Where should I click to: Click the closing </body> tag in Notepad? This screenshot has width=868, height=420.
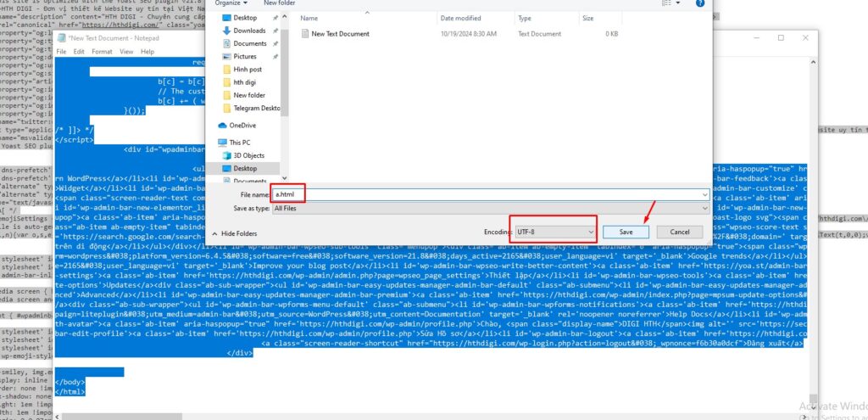(x=70, y=382)
